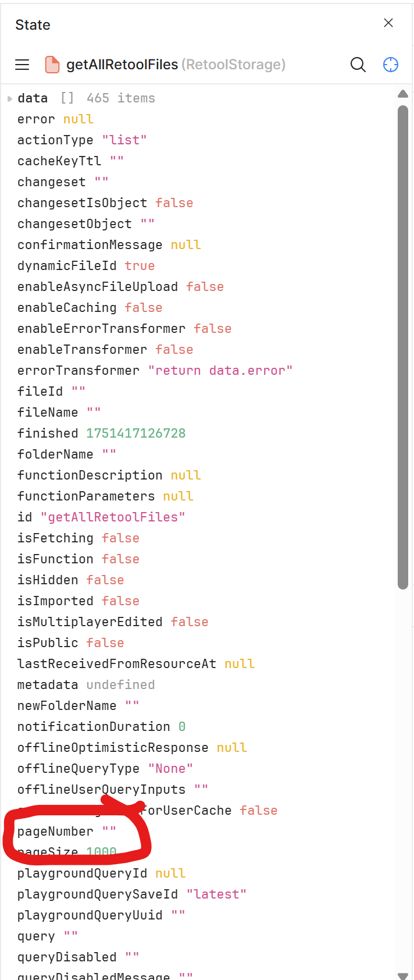The height and width of the screenshot is (980, 414).
Task: Click the id "getAllRetoolFiles" value
Action: (113, 517)
